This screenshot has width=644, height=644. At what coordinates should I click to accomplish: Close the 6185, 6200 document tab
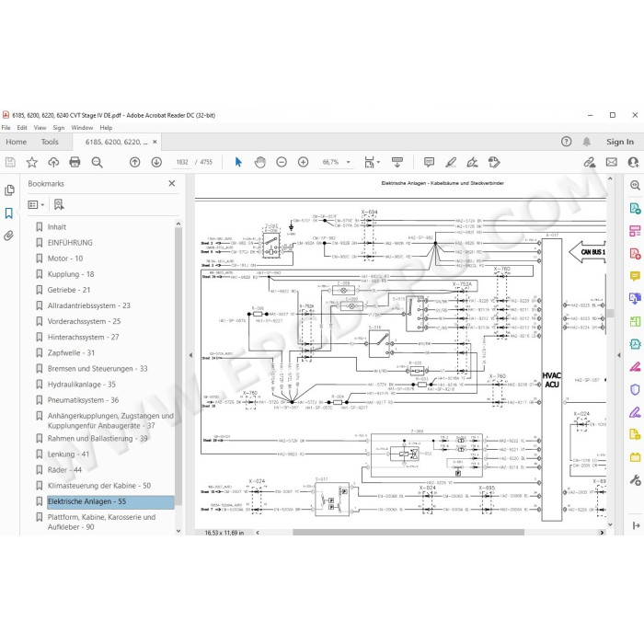[155, 142]
